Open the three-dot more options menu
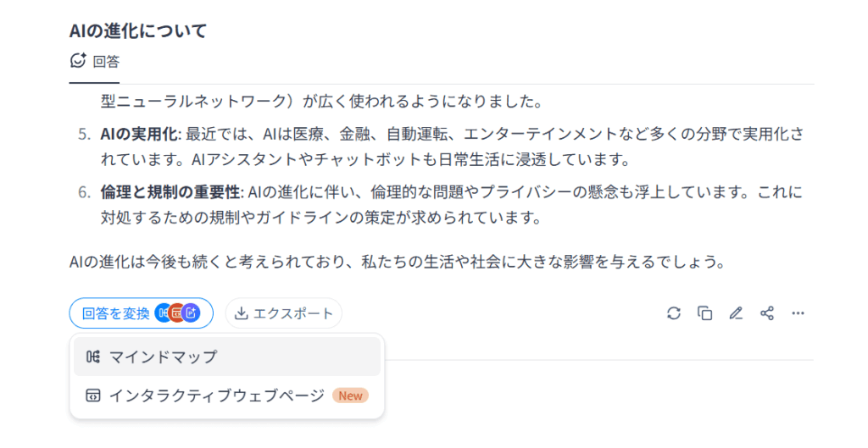This screenshot has height=448, width=868. [798, 313]
